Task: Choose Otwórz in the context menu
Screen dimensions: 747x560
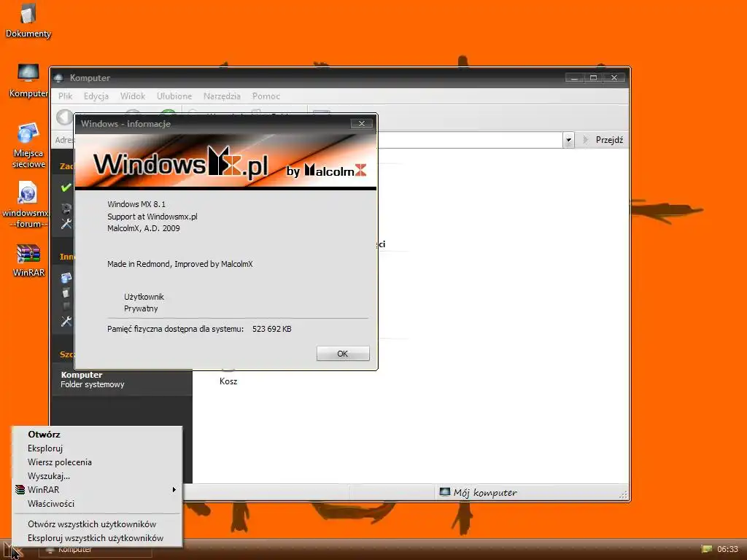Action: [97, 435]
